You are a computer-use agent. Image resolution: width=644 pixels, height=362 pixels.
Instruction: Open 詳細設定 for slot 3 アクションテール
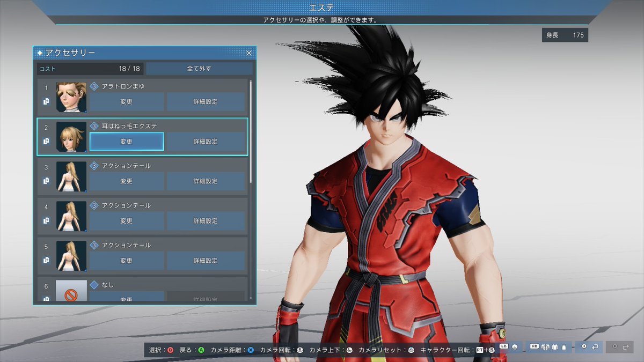pyautogui.click(x=206, y=181)
